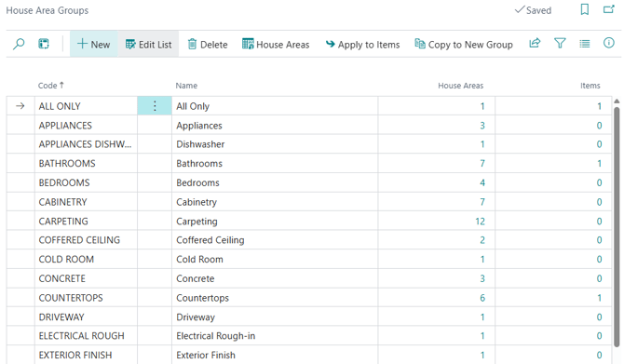This screenshot has height=364, width=624.
Task: Open Items count for ALL ONLY row
Action: [x=600, y=106]
